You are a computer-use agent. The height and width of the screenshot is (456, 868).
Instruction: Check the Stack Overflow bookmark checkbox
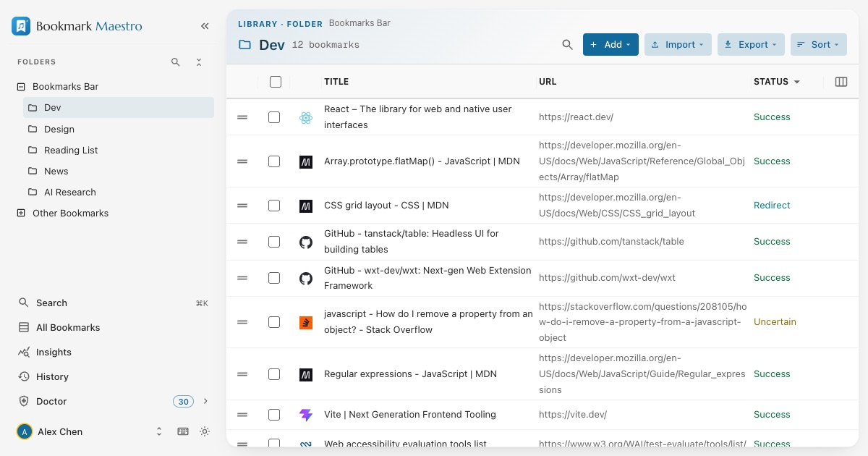(274, 322)
